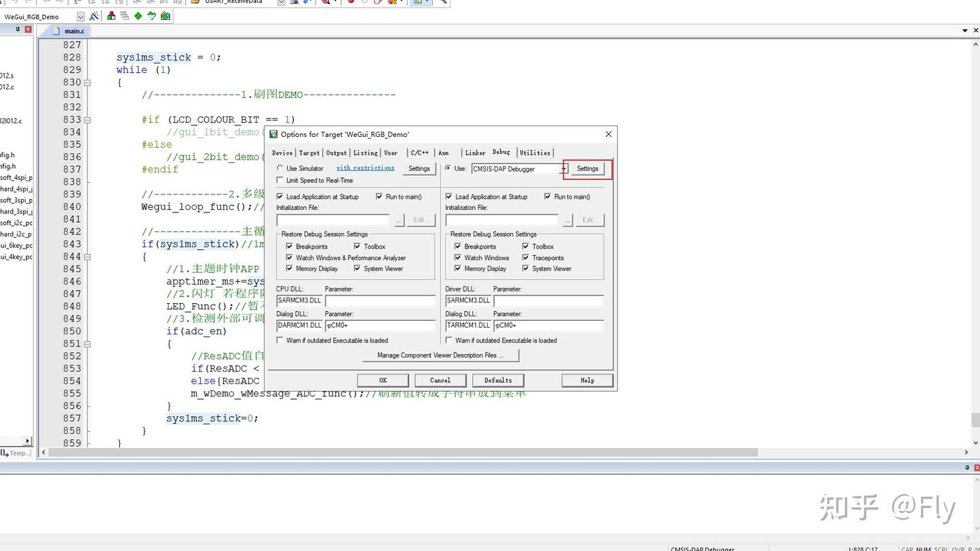980x551 pixels.
Task: Click the Defaults button
Action: 498,380
